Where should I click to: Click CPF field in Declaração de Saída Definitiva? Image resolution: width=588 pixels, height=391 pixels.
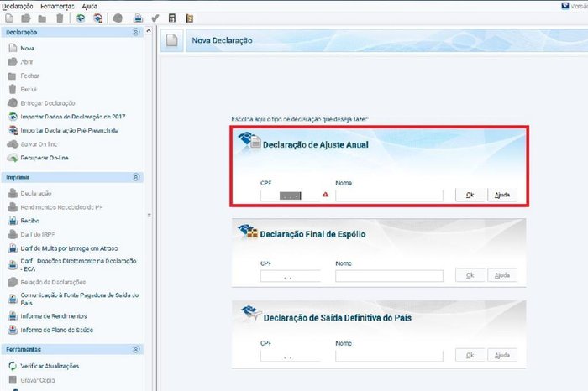(291, 356)
